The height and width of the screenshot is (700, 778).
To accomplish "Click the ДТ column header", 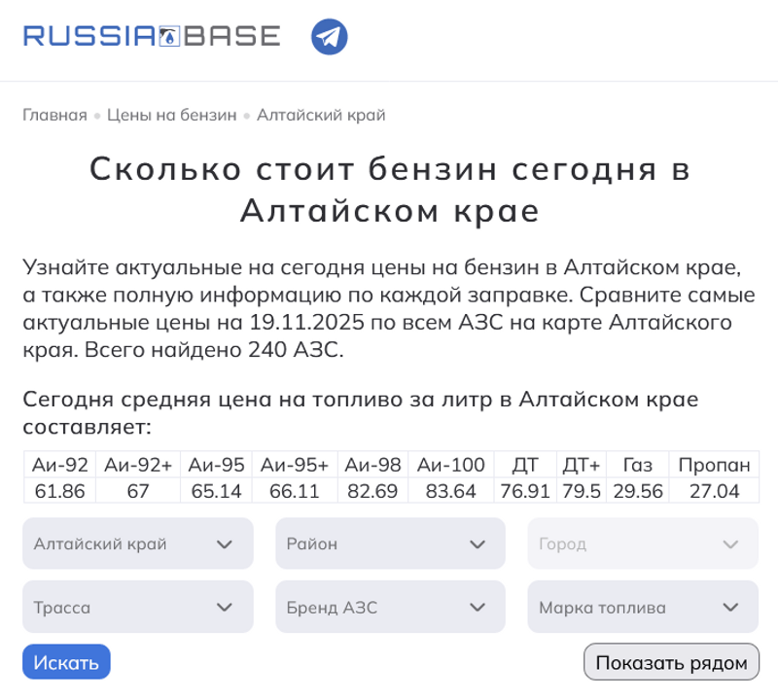I will click(525, 465).
